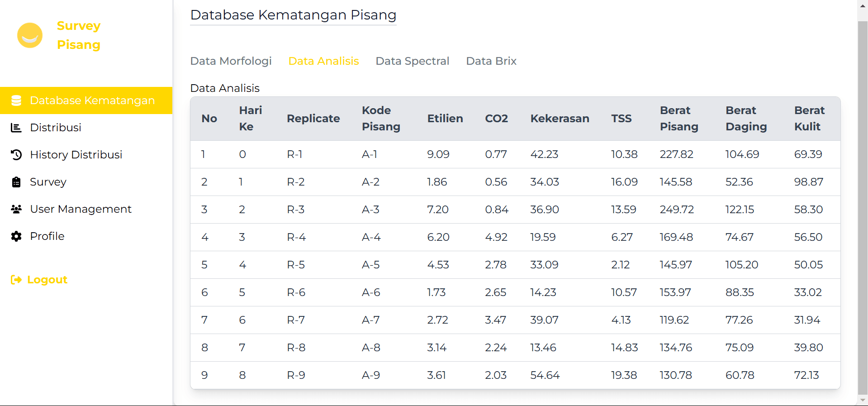
Task: Click kode pisang cell A-6
Action: [371, 292]
